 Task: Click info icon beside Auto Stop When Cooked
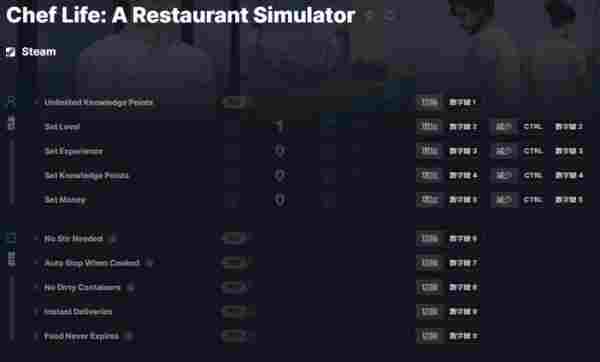tap(150, 263)
